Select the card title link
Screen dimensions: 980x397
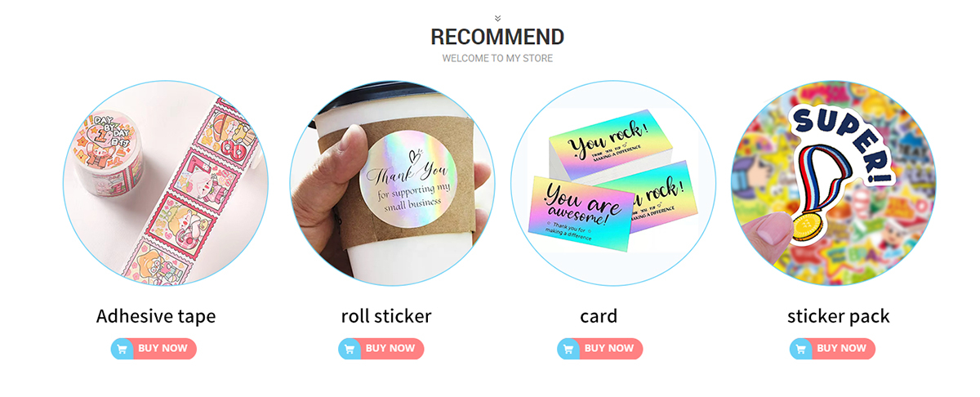(x=599, y=316)
